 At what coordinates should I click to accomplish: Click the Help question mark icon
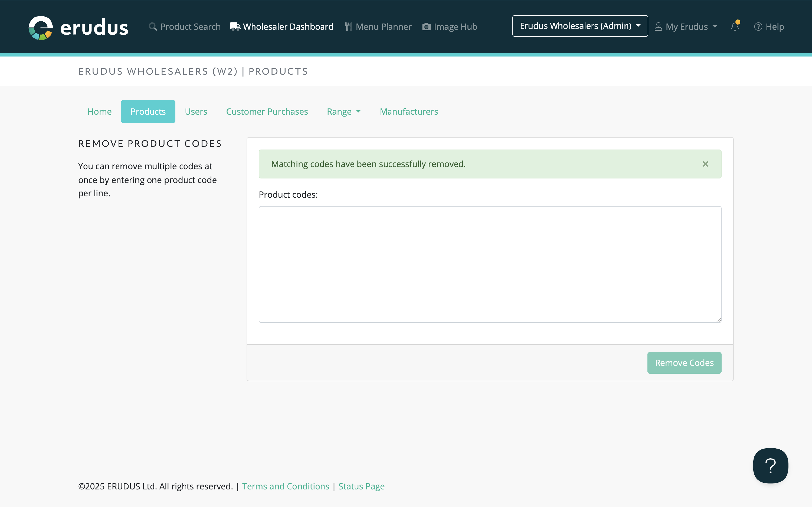758,26
